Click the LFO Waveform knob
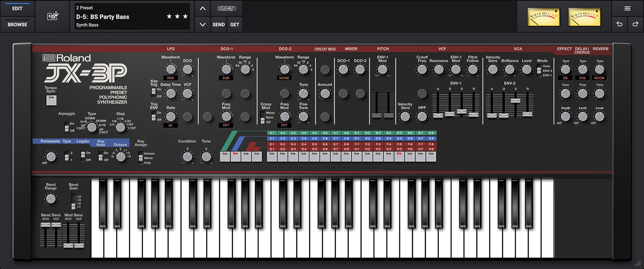This screenshot has width=644, height=269. coord(171,69)
